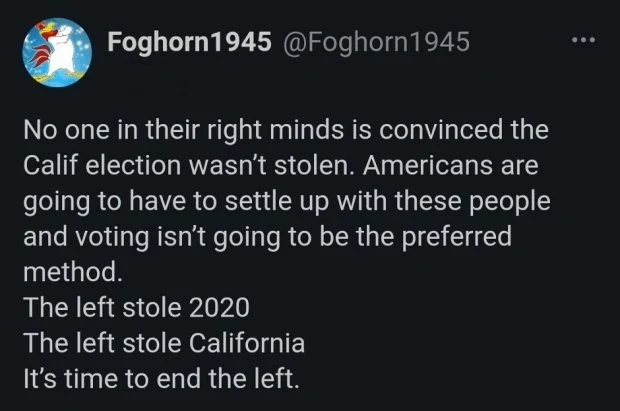Click the Foghorn rooster profile avatar
620x411 pixels.
[57, 52]
